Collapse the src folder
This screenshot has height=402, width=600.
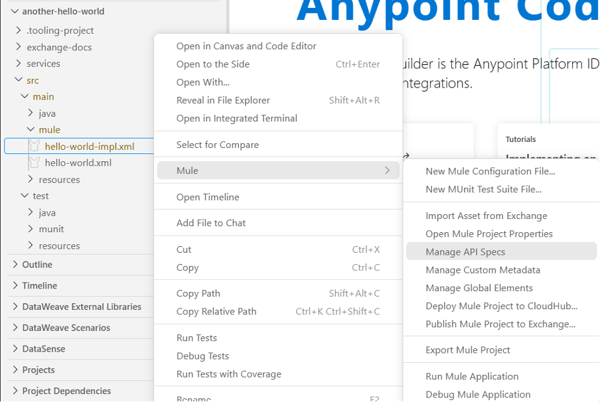click(x=18, y=80)
